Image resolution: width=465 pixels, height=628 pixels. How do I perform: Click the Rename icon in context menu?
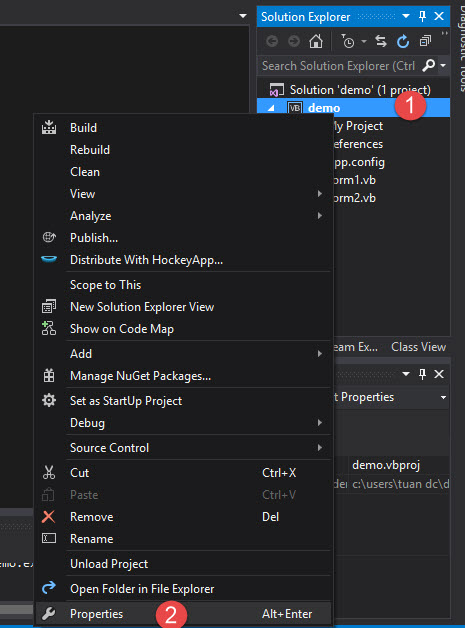click(x=49, y=538)
